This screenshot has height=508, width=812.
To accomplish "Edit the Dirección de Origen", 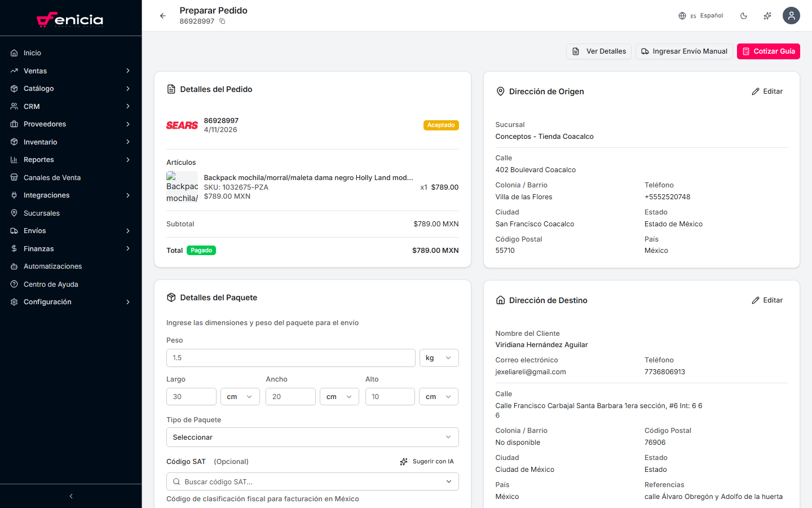I will pyautogui.click(x=767, y=91).
